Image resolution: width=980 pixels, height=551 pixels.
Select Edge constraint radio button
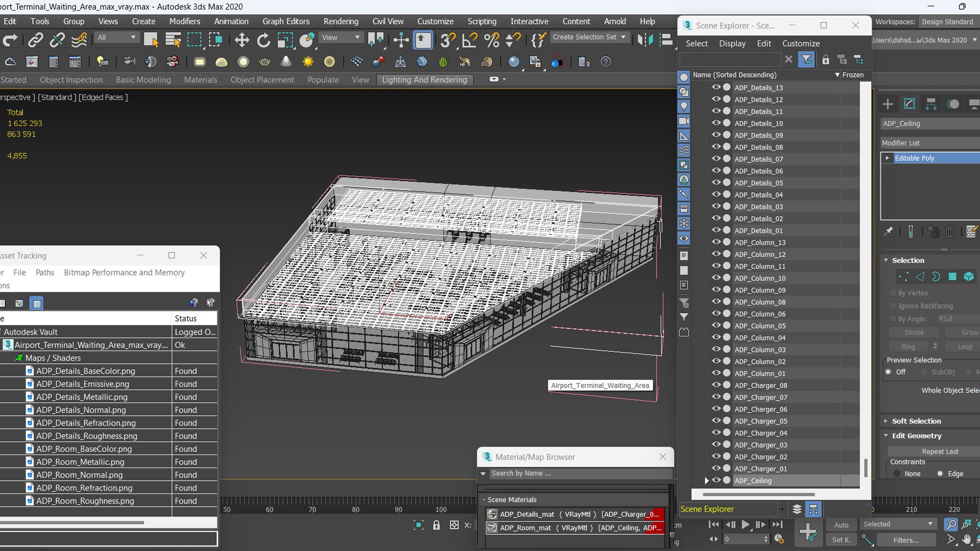point(940,473)
